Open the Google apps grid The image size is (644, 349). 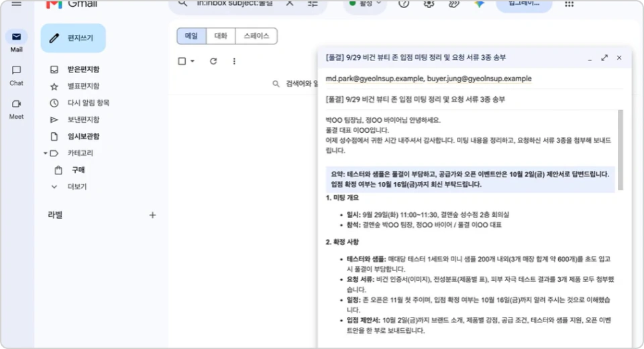(x=569, y=4)
